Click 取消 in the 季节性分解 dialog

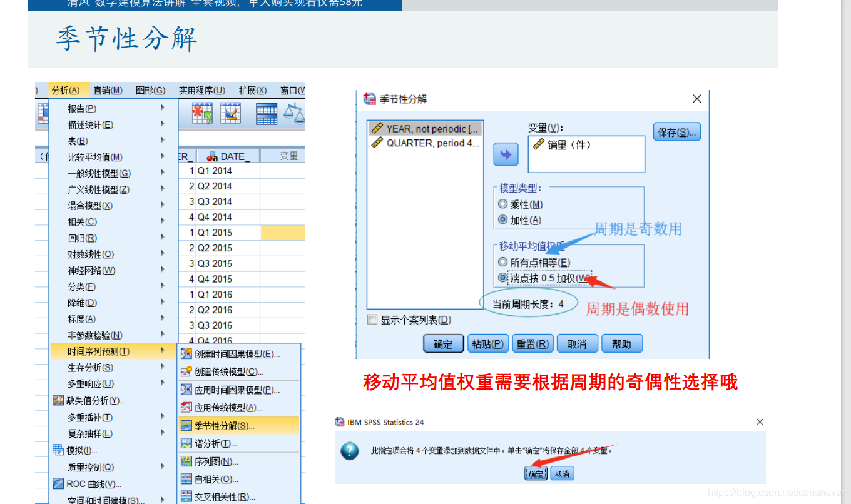pyautogui.click(x=577, y=344)
